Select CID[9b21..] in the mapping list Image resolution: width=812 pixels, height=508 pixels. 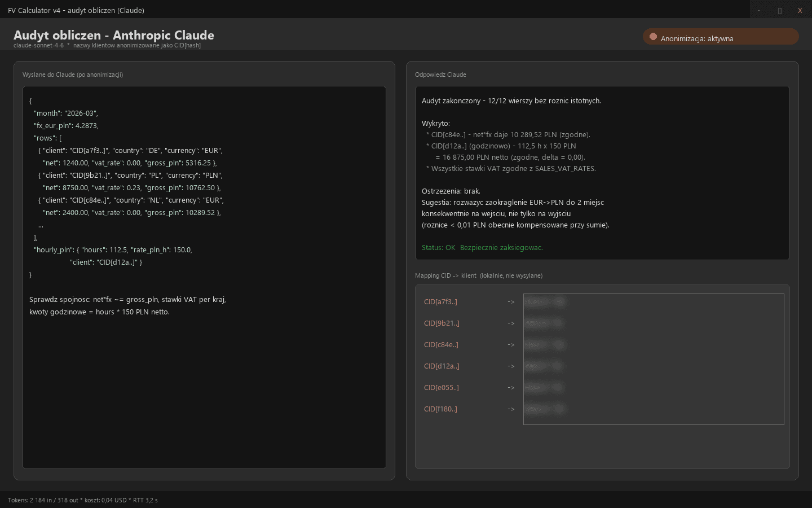tap(442, 323)
